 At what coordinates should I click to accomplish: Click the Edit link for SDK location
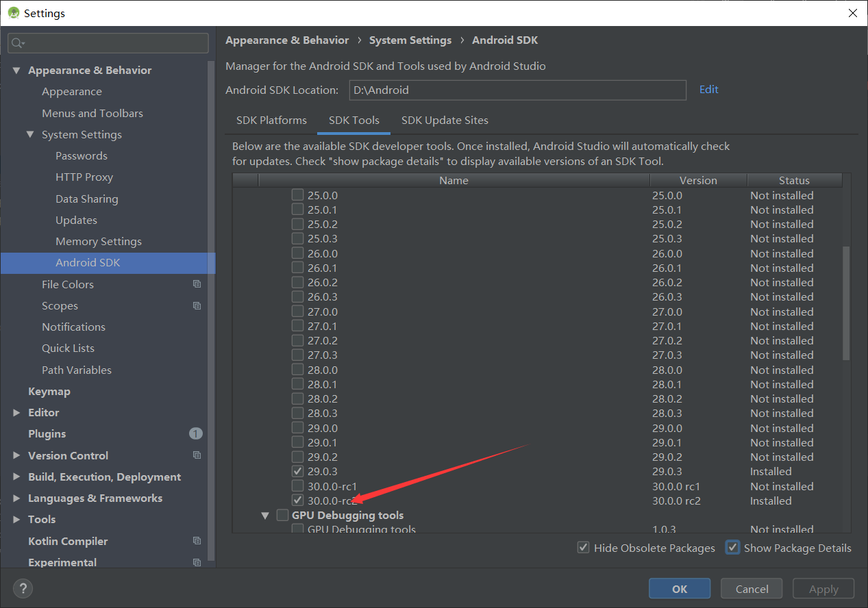pos(709,90)
